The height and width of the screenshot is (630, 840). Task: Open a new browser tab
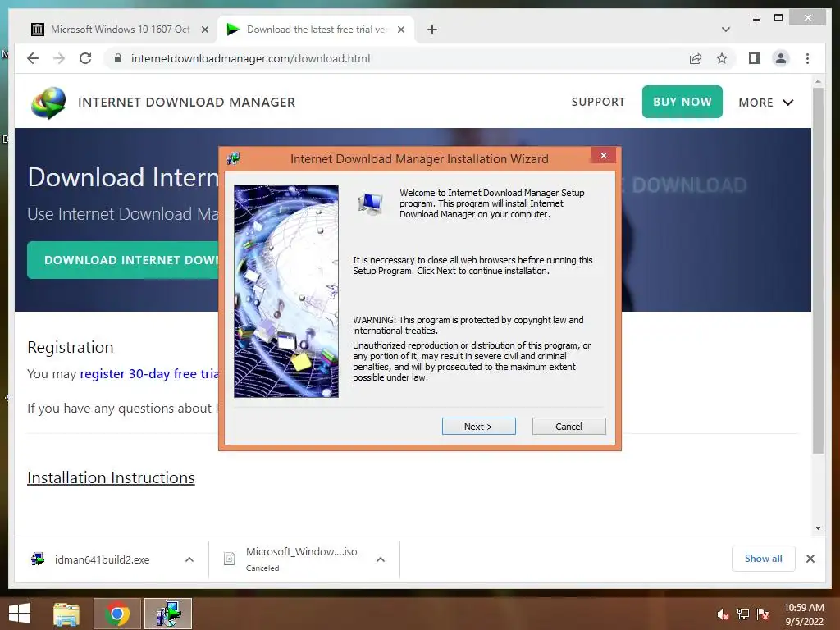coord(432,30)
